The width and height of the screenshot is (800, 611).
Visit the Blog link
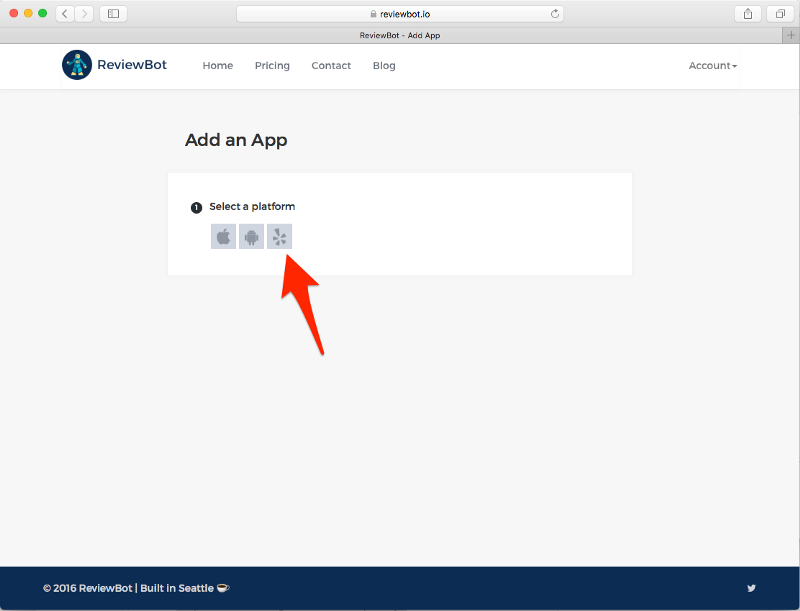384,66
